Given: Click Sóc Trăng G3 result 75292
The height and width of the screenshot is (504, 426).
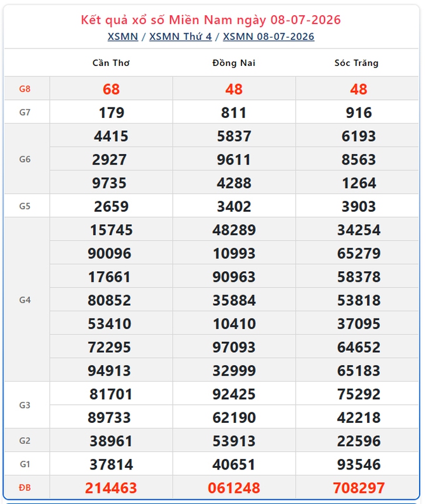Looking at the screenshot, I should point(359,394).
